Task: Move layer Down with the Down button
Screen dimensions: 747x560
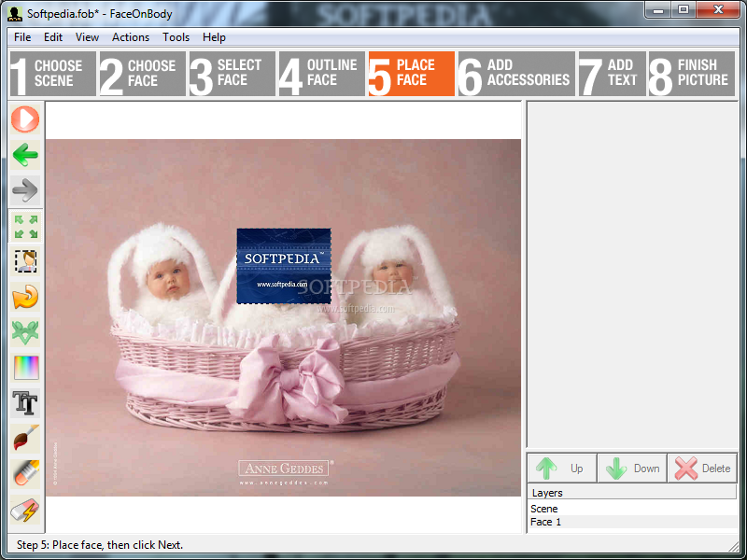Action: point(632,469)
